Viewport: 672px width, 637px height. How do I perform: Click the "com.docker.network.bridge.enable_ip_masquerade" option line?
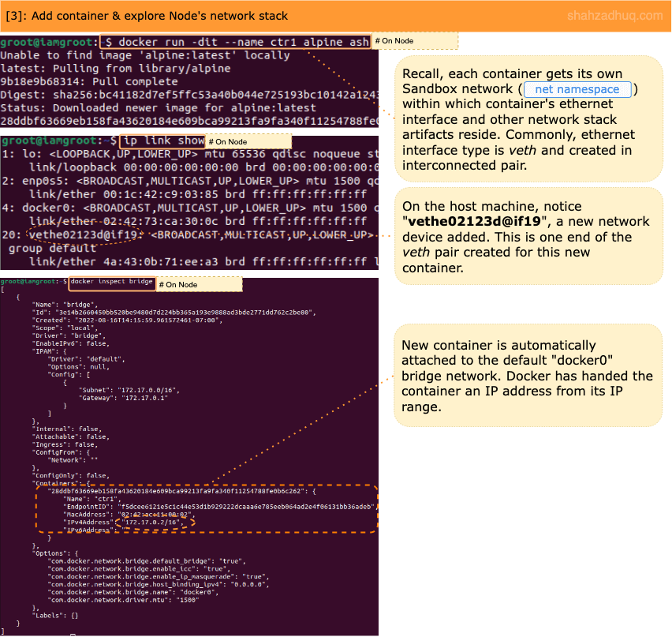point(159,576)
